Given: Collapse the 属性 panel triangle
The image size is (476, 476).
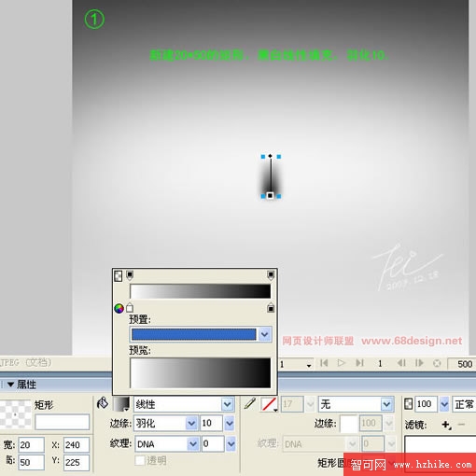Looking at the screenshot, I should 10,385.
